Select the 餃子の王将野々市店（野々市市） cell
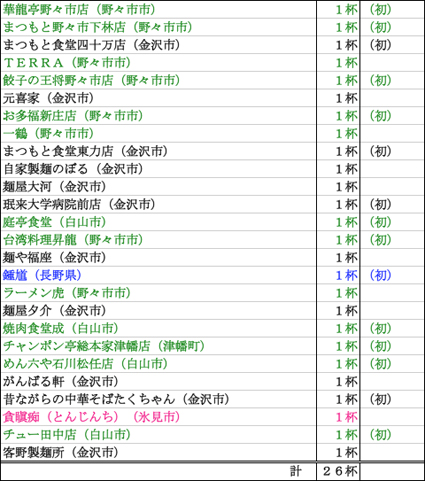 [x=92, y=80]
